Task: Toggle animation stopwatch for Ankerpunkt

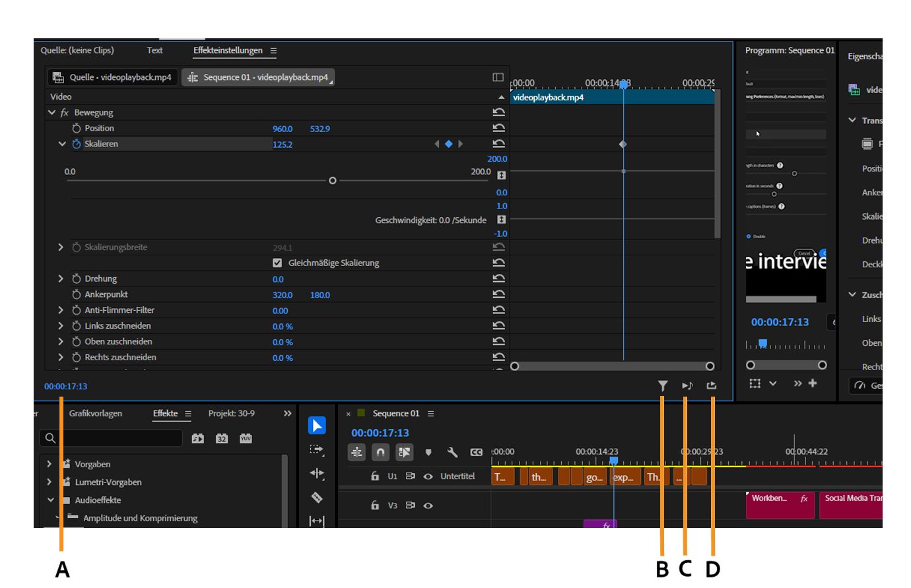Action: (77, 294)
